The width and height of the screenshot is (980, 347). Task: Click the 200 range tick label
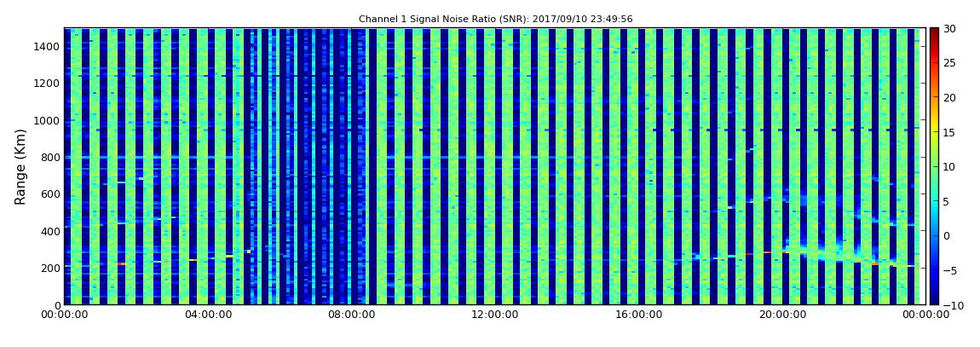pos(51,268)
